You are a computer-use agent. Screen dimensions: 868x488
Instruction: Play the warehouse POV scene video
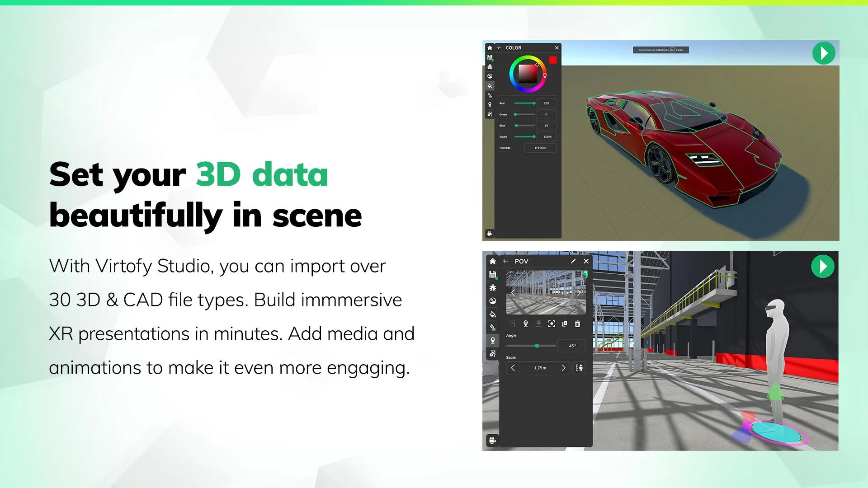[x=823, y=267]
